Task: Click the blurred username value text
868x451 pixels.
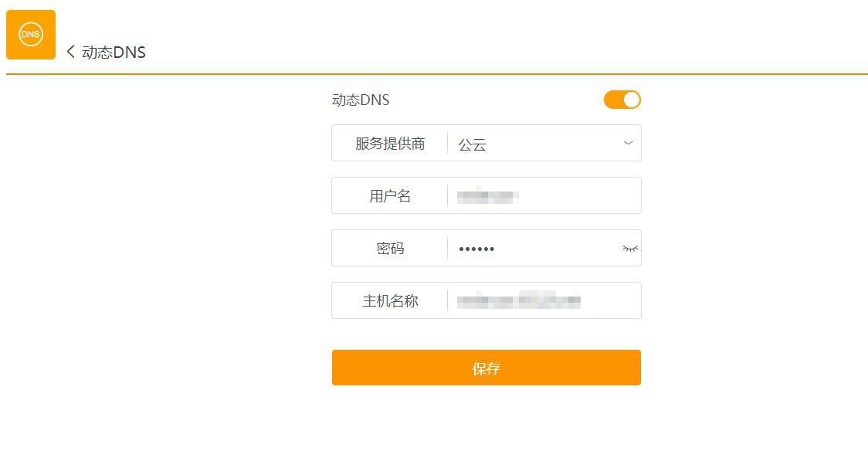Action: click(488, 196)
